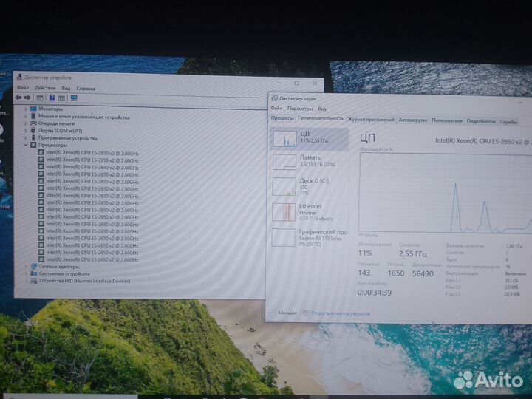Switch to the Автозагрузка tab

(x=412, y=120)
